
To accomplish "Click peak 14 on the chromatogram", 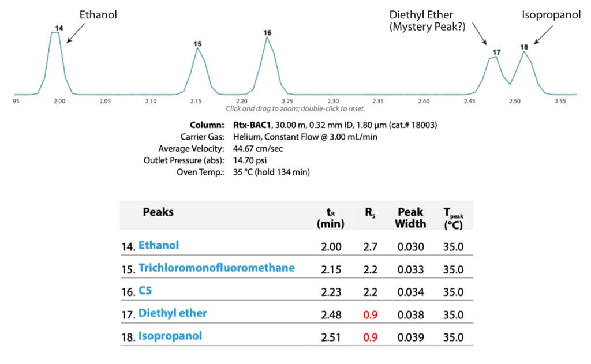I will point(55,33).
